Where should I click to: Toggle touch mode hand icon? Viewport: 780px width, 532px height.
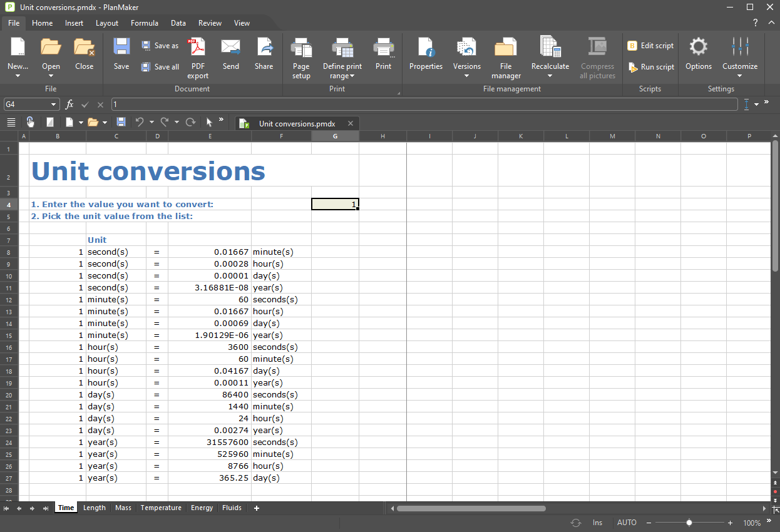point(30,122)
